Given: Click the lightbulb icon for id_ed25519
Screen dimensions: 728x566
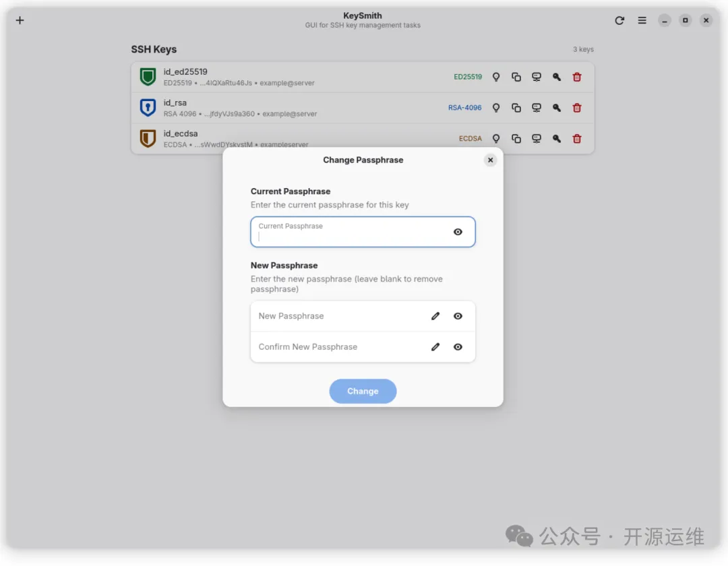Looking at the screenshot, I should pyautogui.click(x=496, y=77).
